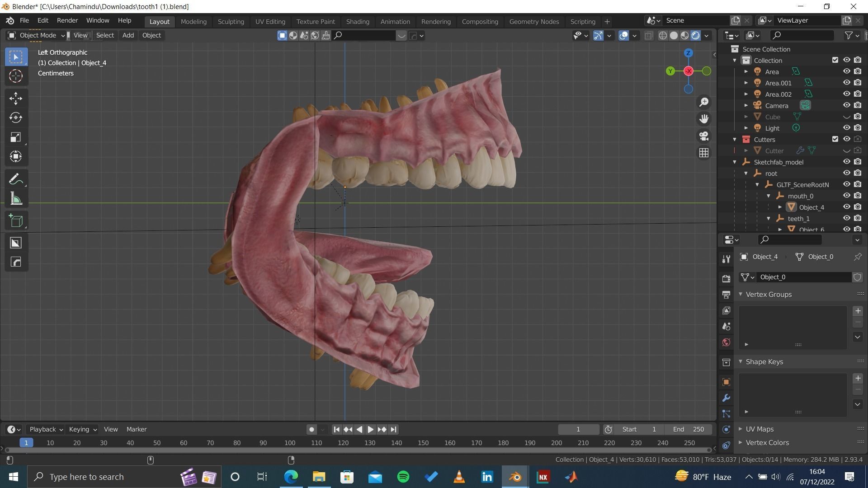Open the Render properties tab
Screen dimensions: 868x488
click(x=726, y=278)
